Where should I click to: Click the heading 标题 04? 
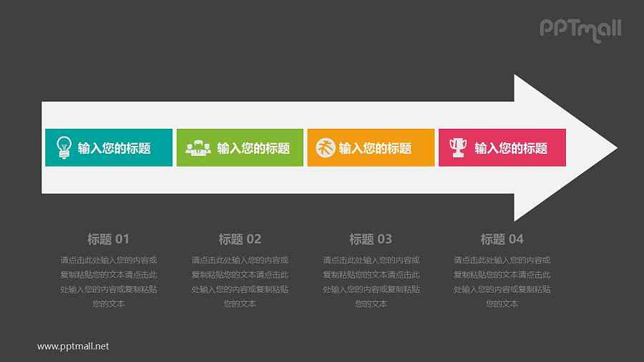pyautogui.click(x=502, y=239)
